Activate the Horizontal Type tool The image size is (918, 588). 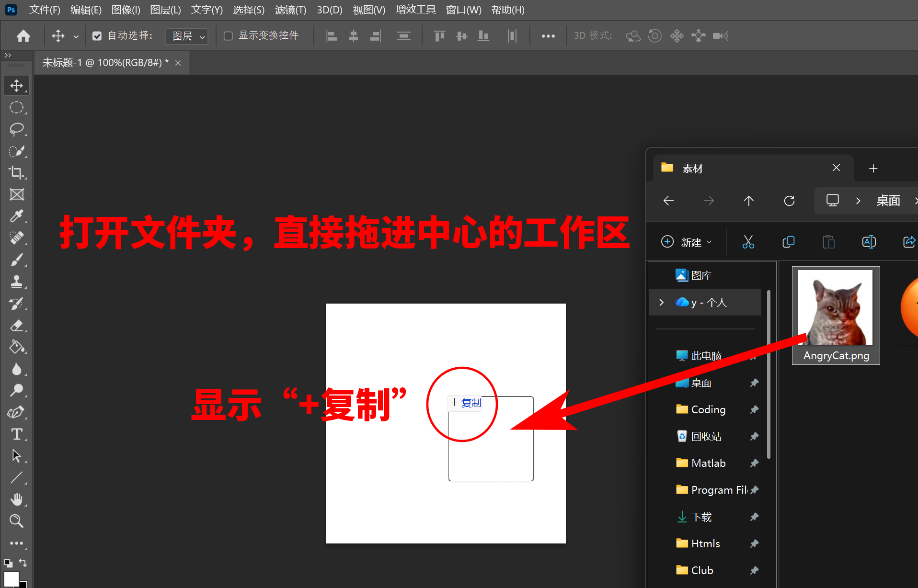point(17,434)
